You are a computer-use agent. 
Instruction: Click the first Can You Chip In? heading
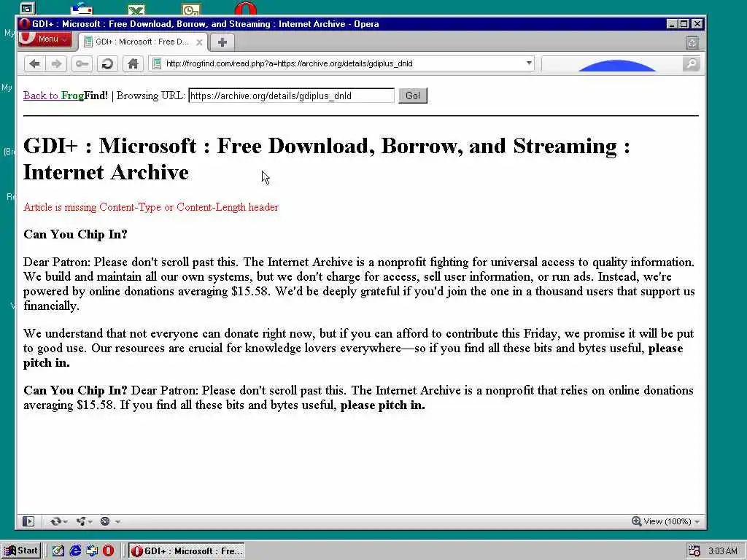(x=75, y=234)
